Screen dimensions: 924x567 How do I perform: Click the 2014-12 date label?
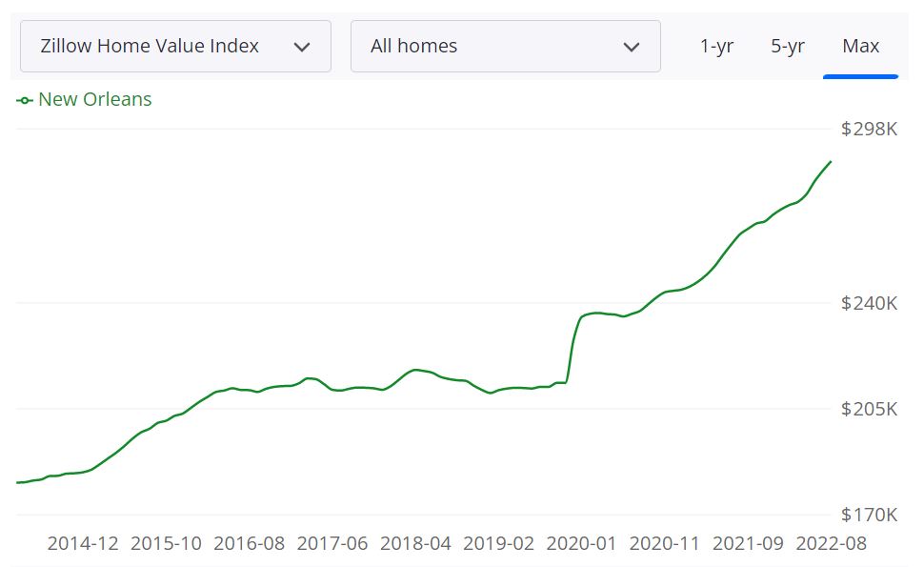coord(83,543)
